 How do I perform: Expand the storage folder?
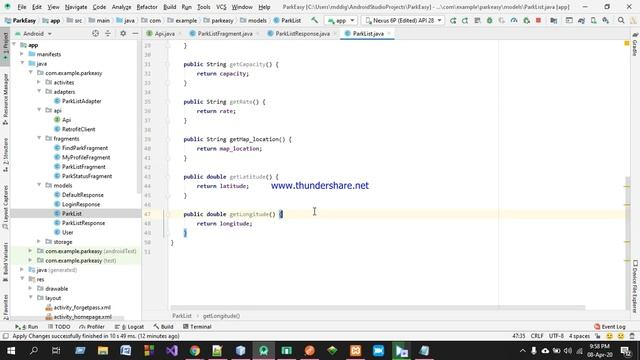(x=39, y=242)
